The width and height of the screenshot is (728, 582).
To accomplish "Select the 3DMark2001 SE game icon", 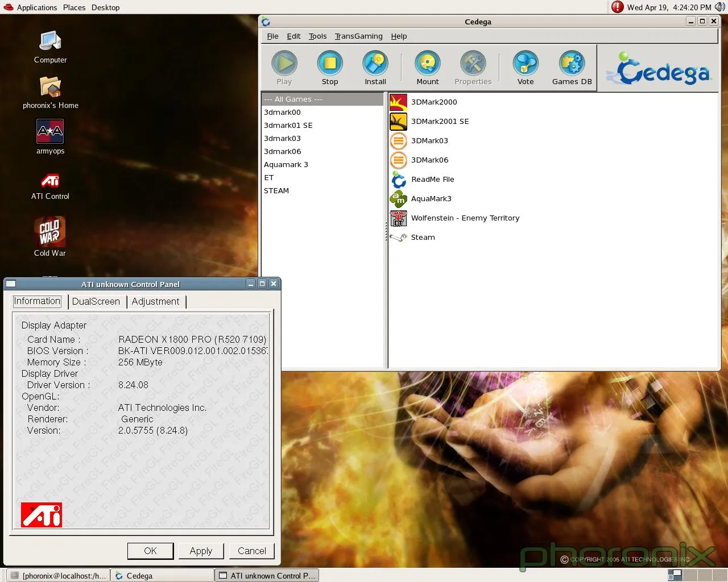I will point(399,122).
